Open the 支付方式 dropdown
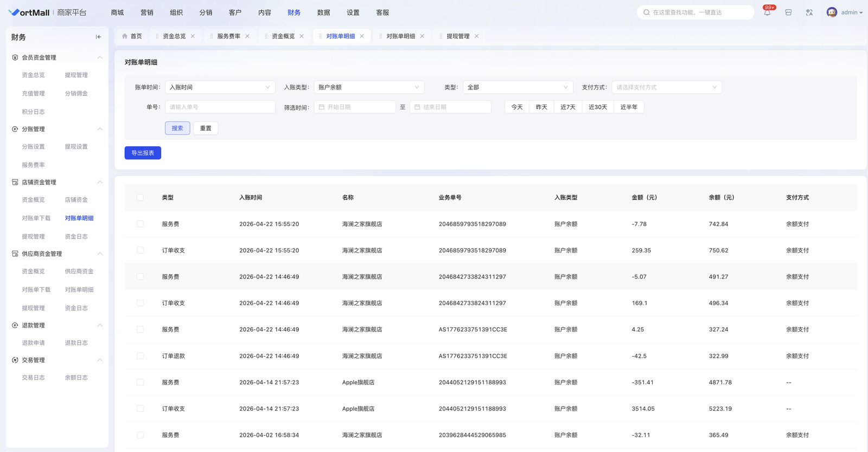This screenshot has height=452, width=868. (x=666, y=87)
